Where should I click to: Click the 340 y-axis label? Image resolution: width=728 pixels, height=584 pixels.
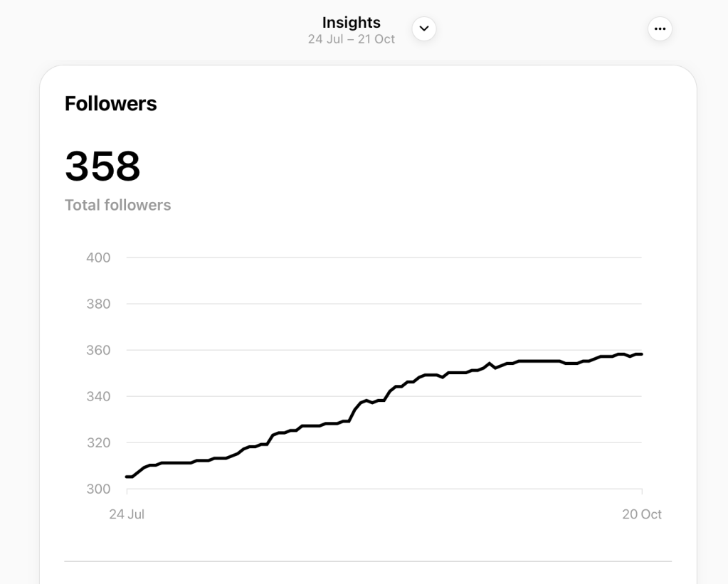[x=98, y=396]
